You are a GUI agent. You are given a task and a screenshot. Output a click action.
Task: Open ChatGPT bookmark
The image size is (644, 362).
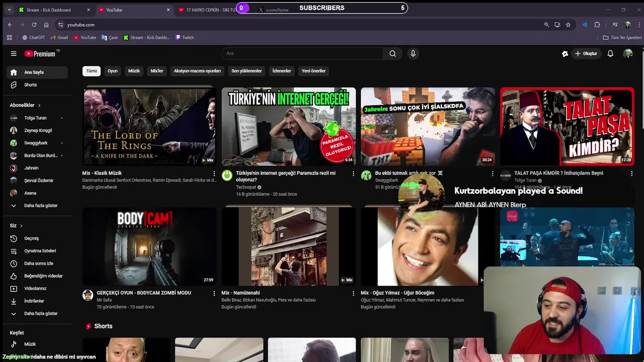[x=33, y=38]
